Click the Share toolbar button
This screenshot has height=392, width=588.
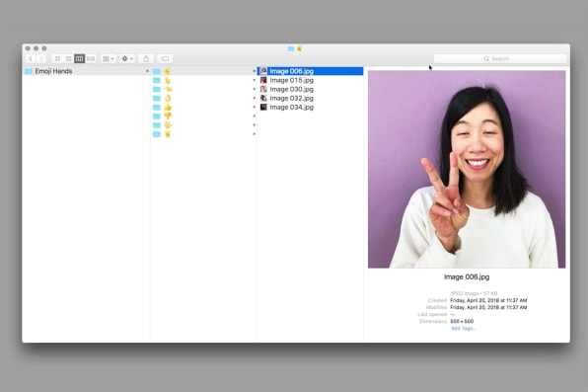click(x=146, y=58)
